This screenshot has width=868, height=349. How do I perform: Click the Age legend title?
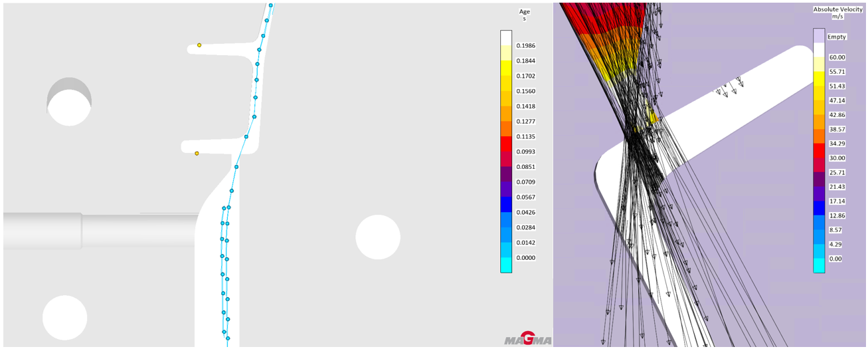(x=525, y=15)
